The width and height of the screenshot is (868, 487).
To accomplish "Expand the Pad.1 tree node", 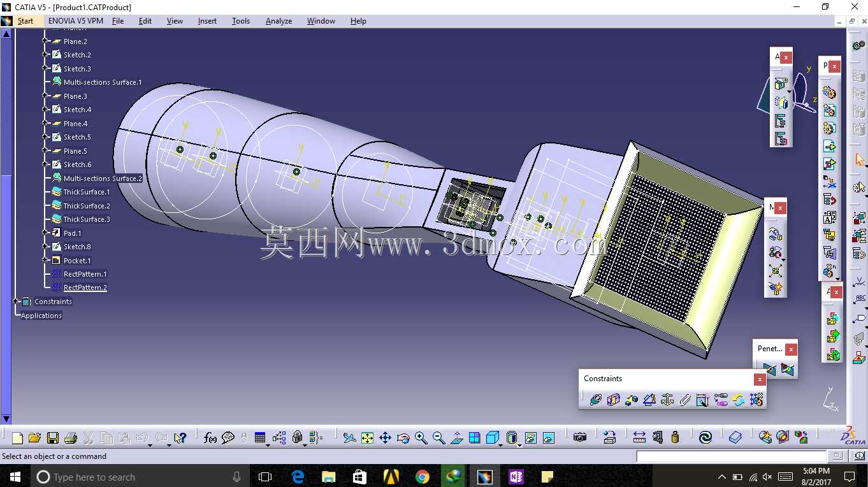I will (x=45, y=233).
